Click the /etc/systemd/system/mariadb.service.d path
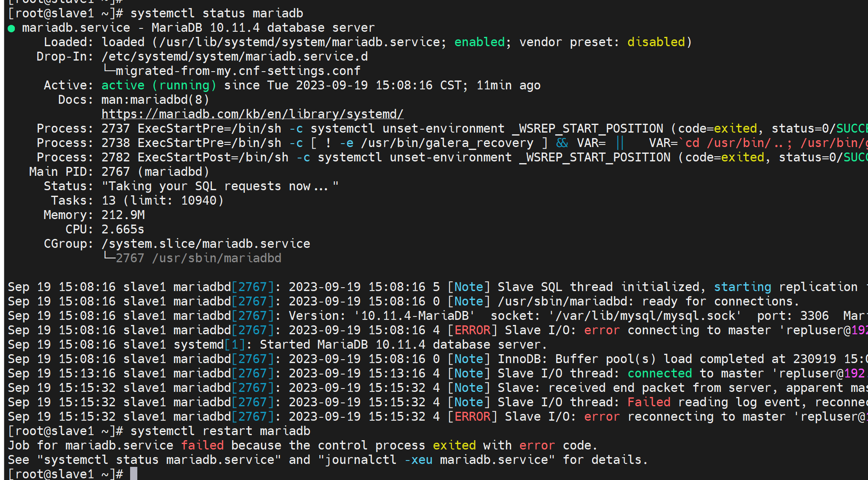This screenshot has height=480, width=868. [x=234, y=56]
